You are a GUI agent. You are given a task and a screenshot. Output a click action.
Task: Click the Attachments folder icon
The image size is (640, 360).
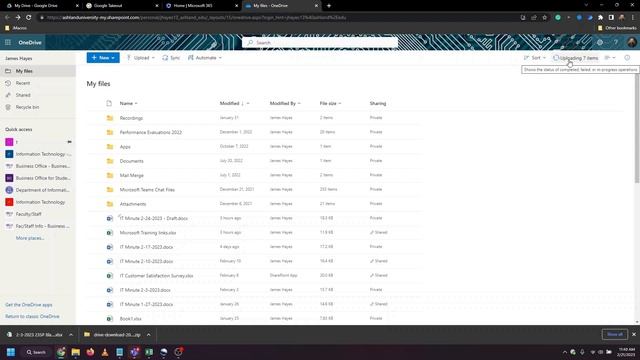(x=110, y=204)
